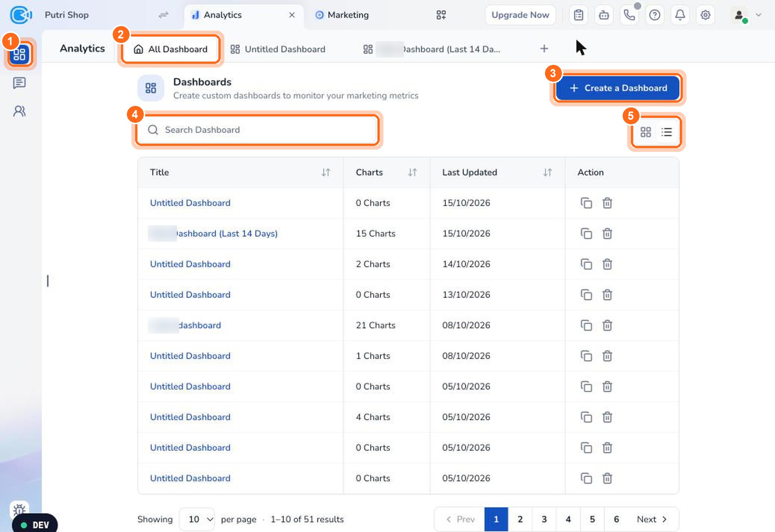The width and height of the screenshot is (775, 532).
Task: Open the contacts sidebar icon
Action: [19, 111]
